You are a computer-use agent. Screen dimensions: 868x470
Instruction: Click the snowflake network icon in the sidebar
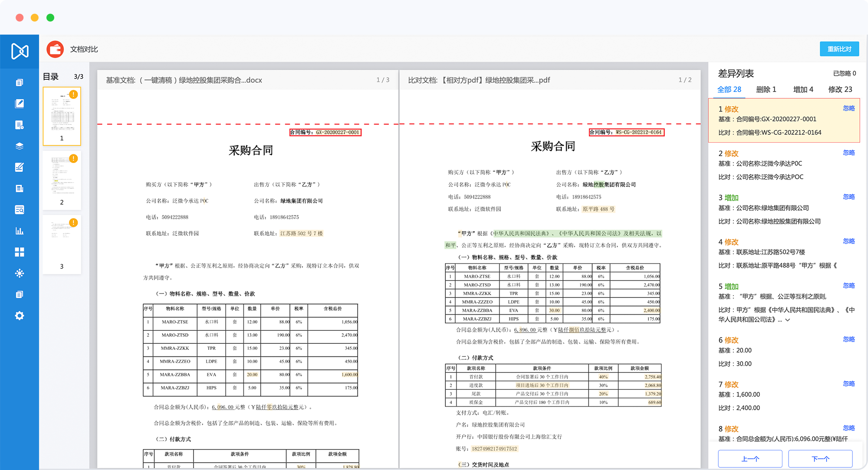click(x=20, y=273)
